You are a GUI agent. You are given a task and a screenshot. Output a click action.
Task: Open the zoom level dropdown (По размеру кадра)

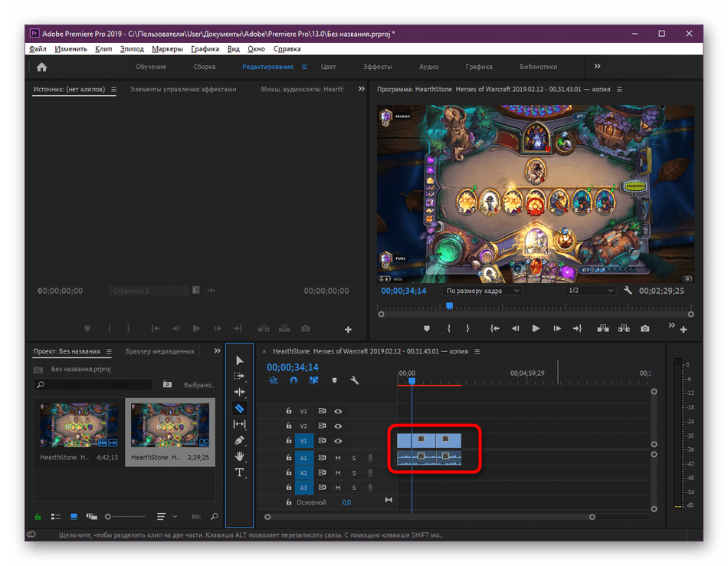click(x=483, y=291)
